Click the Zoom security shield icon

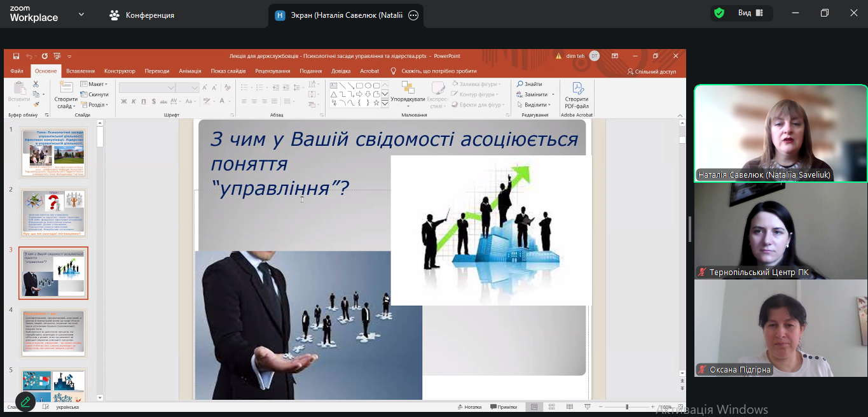point(719,13)
